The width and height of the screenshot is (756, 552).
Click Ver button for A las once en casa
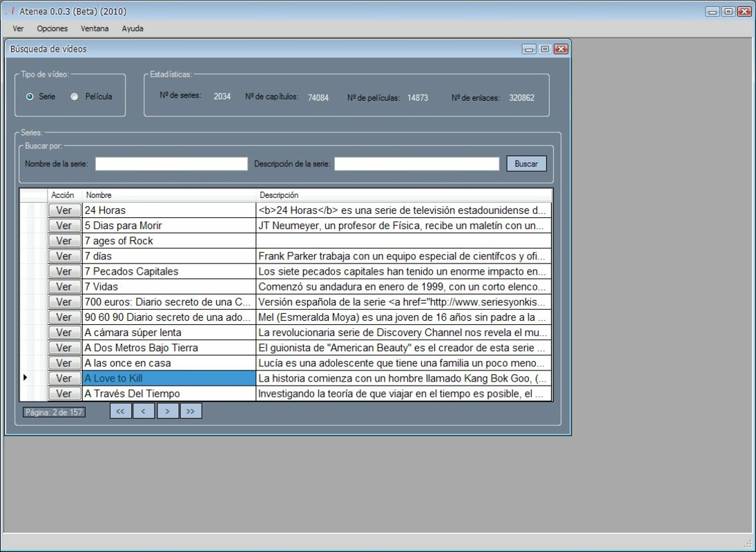coord(65,363)
